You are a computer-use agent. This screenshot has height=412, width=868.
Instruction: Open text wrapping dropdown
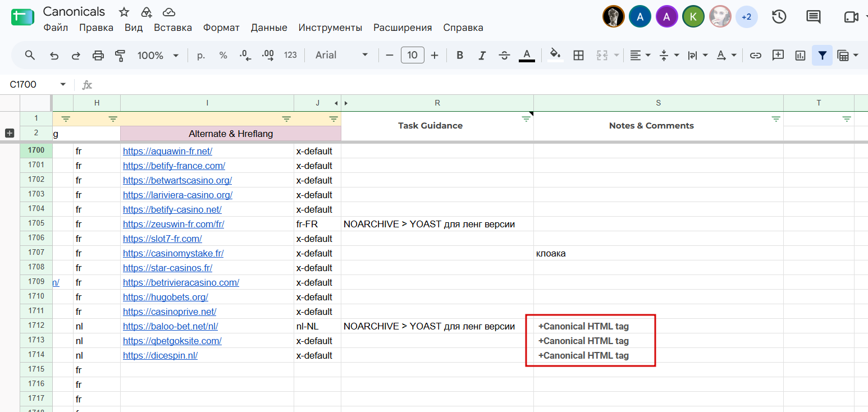698,55
